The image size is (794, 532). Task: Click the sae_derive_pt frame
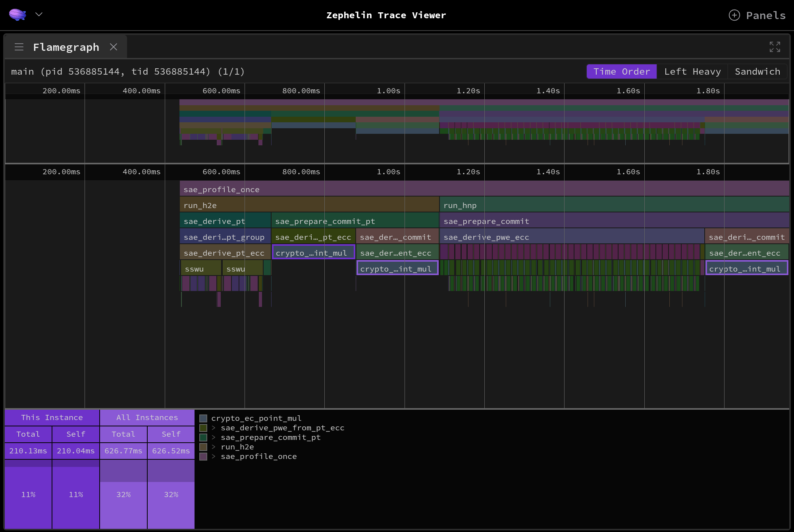point(225,220)
